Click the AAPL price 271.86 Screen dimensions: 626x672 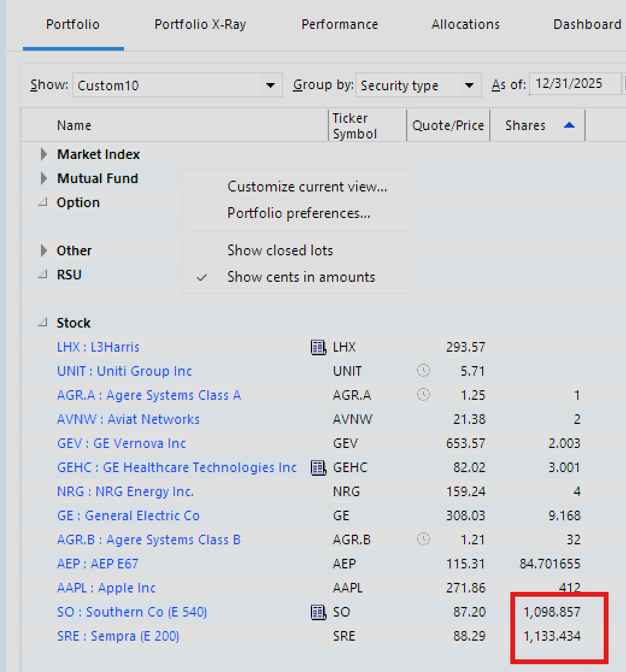(x=465, y=588)
